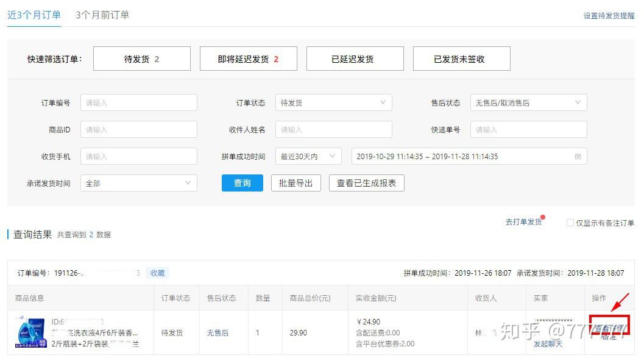Image resolution: width=644 pixels, height=358 pixels.
Task: Start chat via 发起聊天 link
Action: (x=548, y=343)
